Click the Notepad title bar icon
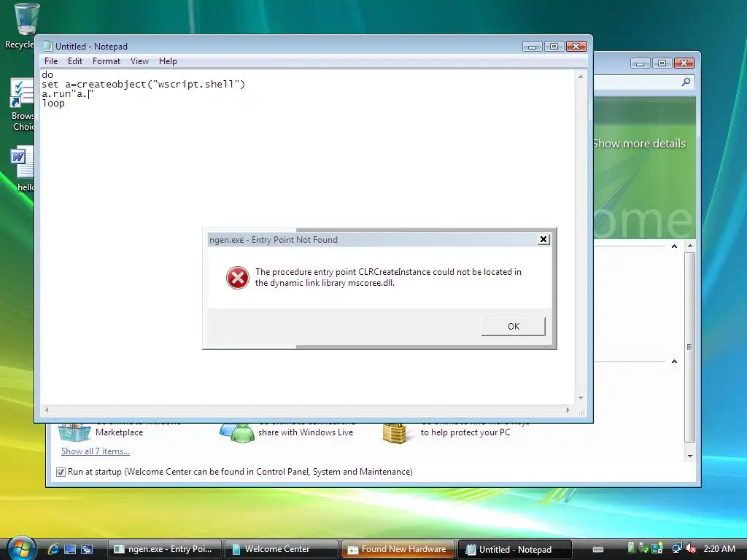747x560 pixels. pos(47,46)
